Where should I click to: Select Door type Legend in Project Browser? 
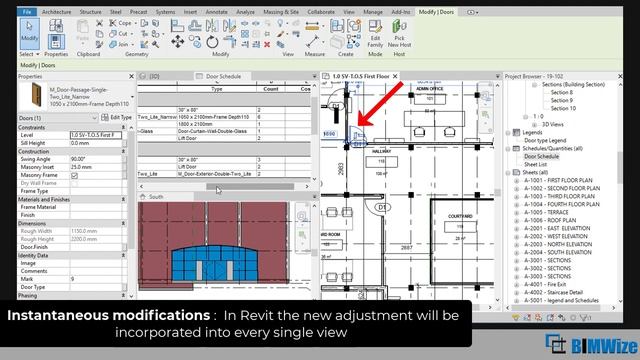coord(545,140)
